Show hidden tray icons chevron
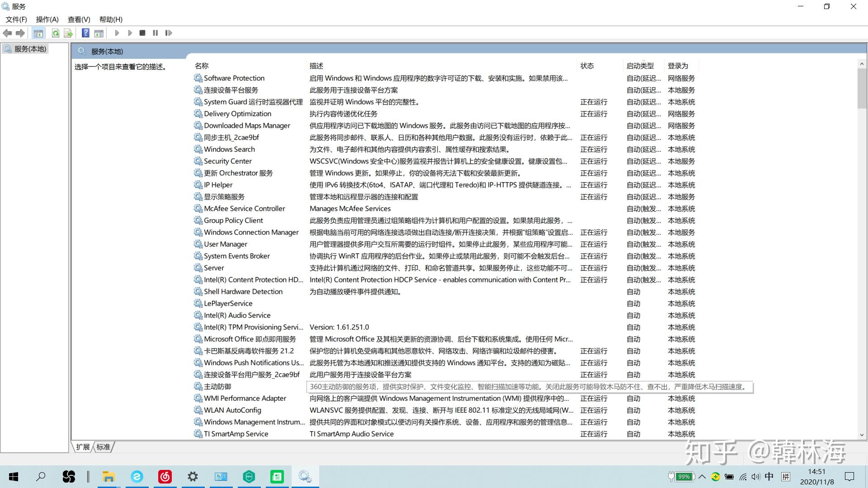868x488 pixels. pyautogui.click(x=702, y=477)
